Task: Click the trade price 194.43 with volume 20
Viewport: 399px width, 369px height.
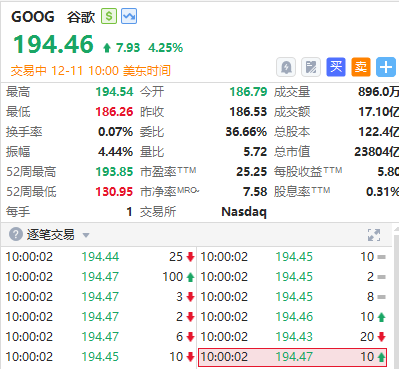Action: pyautogui.click(x=294, y=337)
